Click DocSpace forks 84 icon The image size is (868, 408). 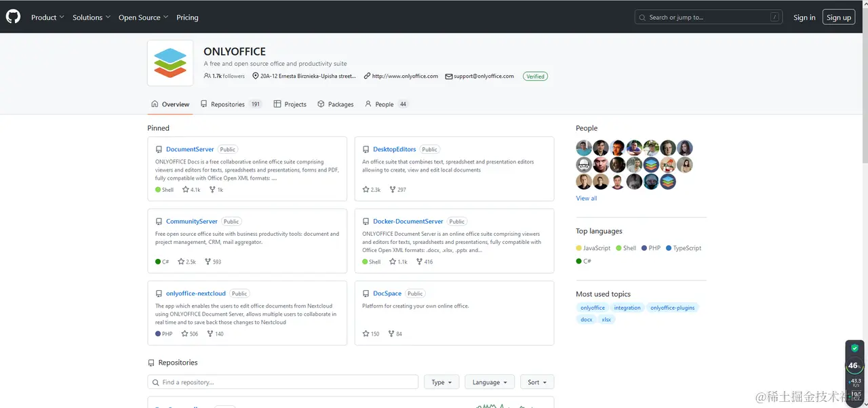[x=391, y=333]
